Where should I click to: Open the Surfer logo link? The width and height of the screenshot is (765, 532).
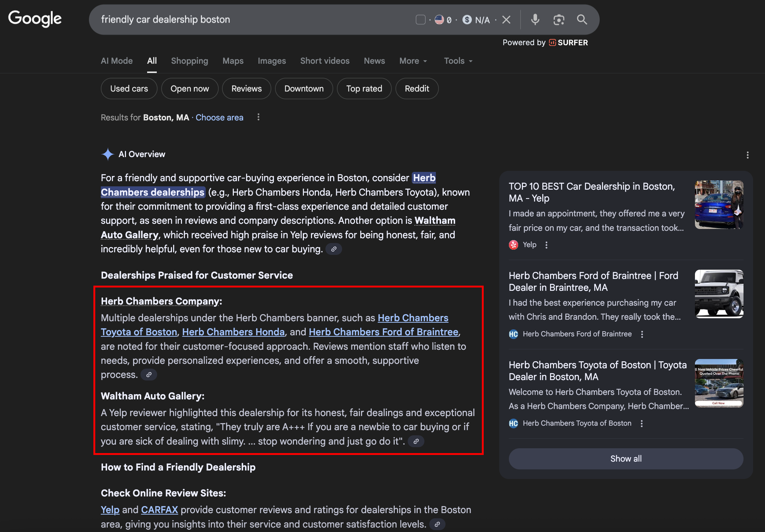tap(568, 43)
